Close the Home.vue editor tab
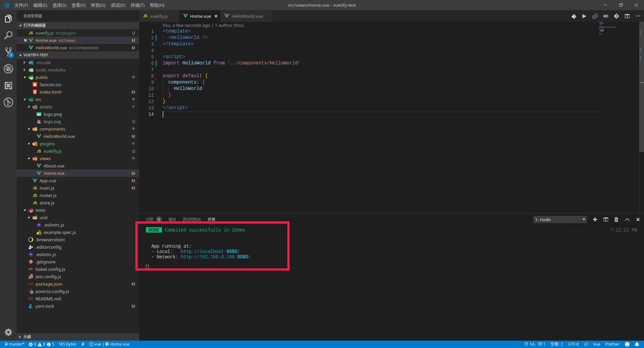The height and width of the screenshot is (348, 644). (216, 16)
